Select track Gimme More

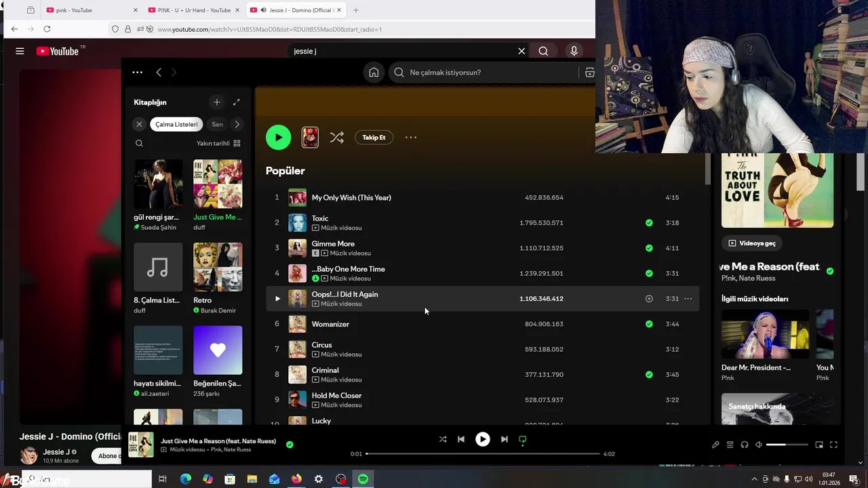(x=333, y=243)
